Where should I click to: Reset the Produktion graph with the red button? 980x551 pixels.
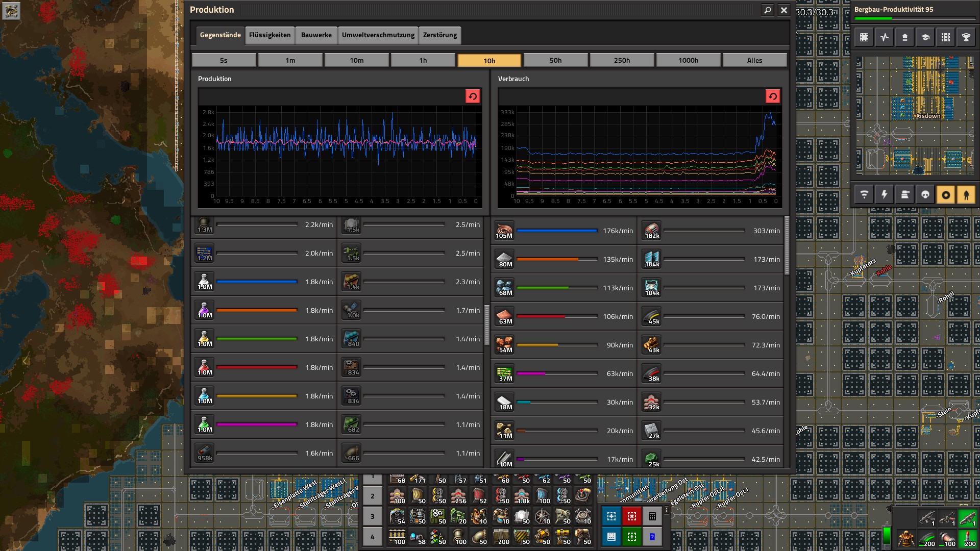(473, 96)
